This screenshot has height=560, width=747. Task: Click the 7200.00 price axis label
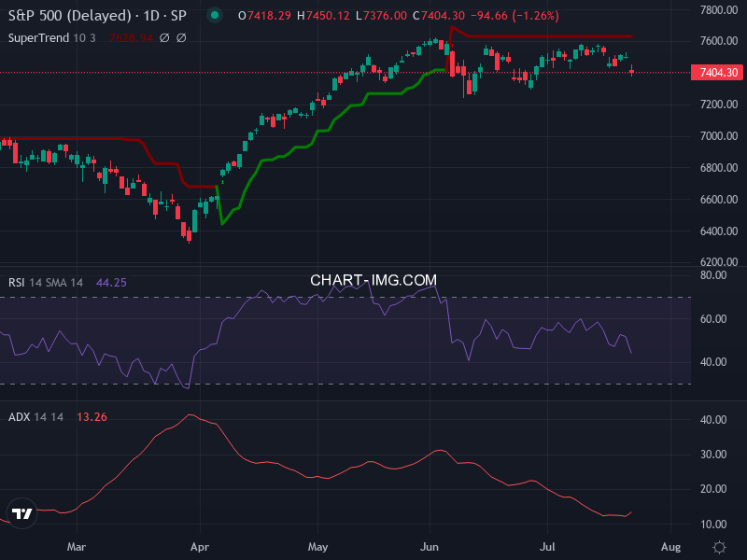coord(719,105)
